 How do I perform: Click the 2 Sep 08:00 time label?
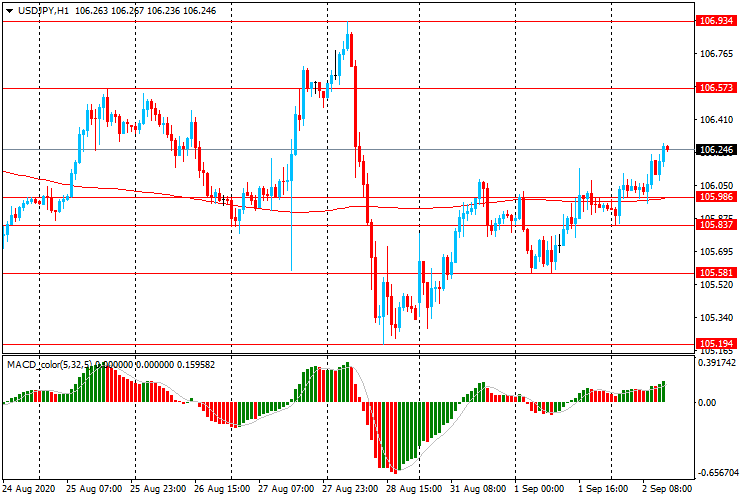(667, 490)
